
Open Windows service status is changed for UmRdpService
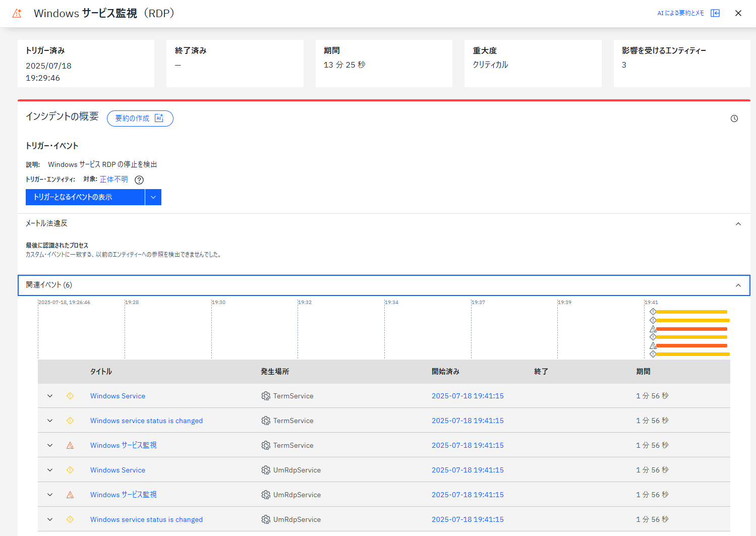(x=146, y=519)
